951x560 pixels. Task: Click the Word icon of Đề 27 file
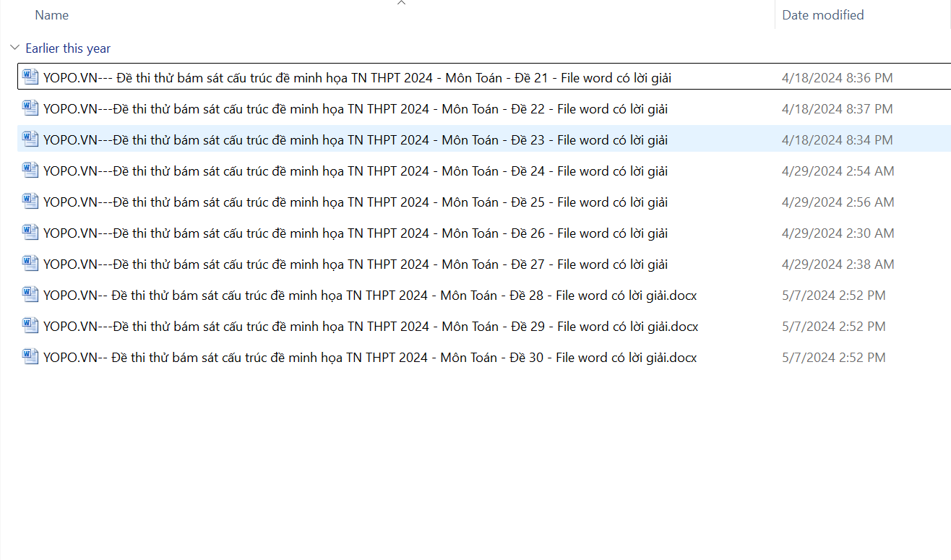click(x=30, y=264)
